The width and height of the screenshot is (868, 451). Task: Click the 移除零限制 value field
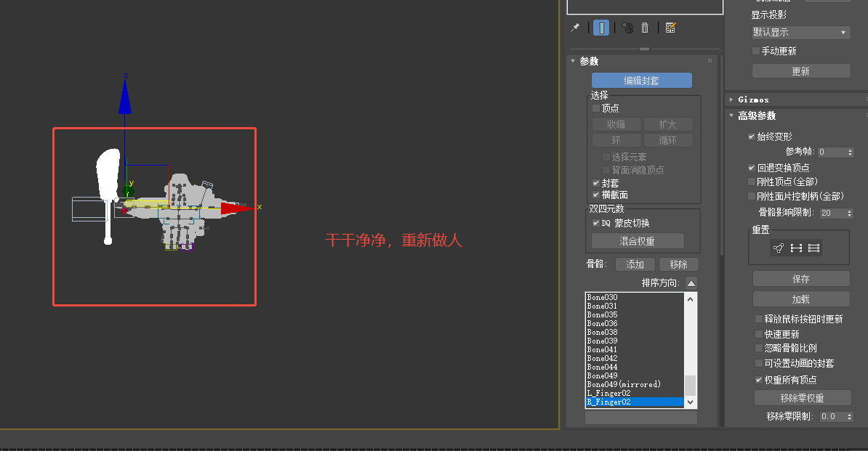click(x=832, y=417)
